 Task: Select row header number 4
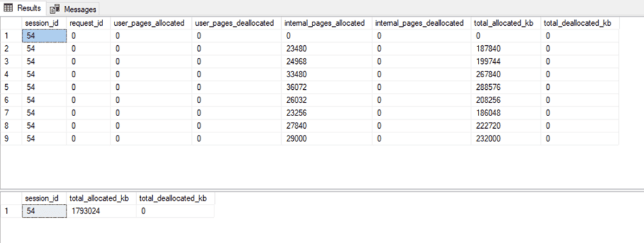[x=11, y=75]
